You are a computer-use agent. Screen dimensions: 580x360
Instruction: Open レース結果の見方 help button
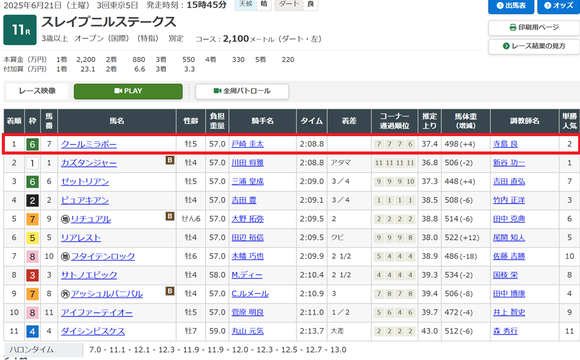tap(534, 46)
